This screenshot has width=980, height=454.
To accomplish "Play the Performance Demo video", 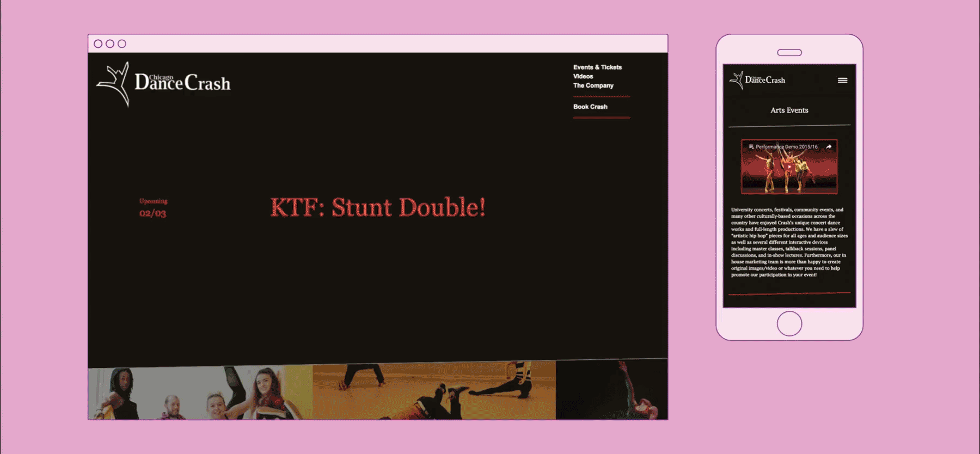I will [789, 168].
